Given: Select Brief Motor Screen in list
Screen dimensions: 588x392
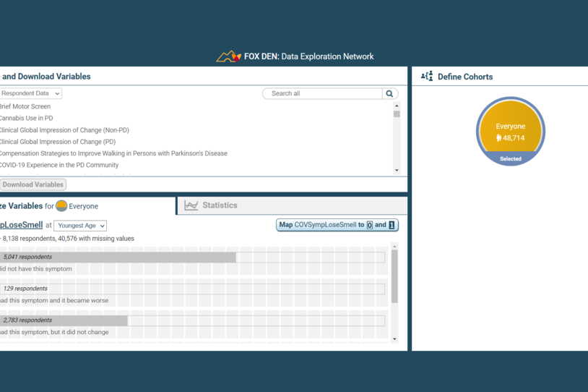Looking at the screenshot, I should pyautogui.click(x=25, y=106).
